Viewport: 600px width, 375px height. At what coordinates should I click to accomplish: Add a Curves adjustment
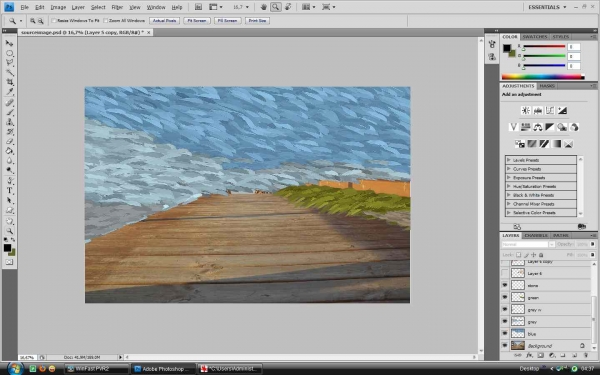(550, 111)
